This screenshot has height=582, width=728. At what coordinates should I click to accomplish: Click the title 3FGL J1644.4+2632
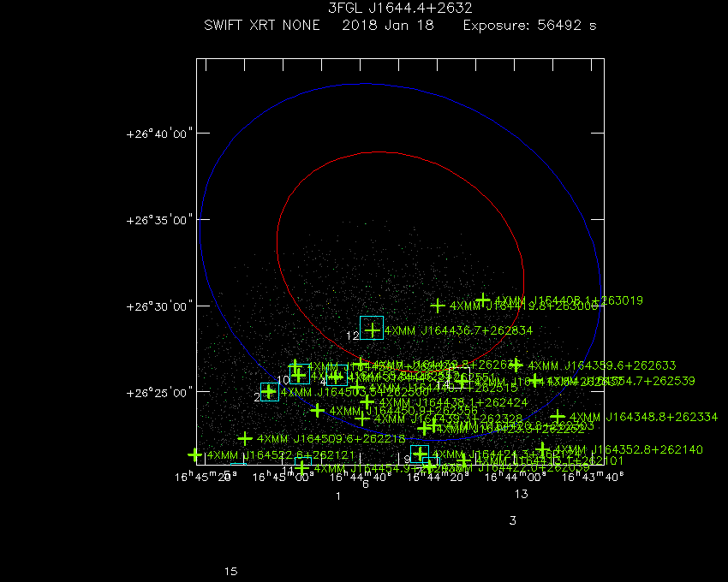pyautogui.click(x=400, y=8)
